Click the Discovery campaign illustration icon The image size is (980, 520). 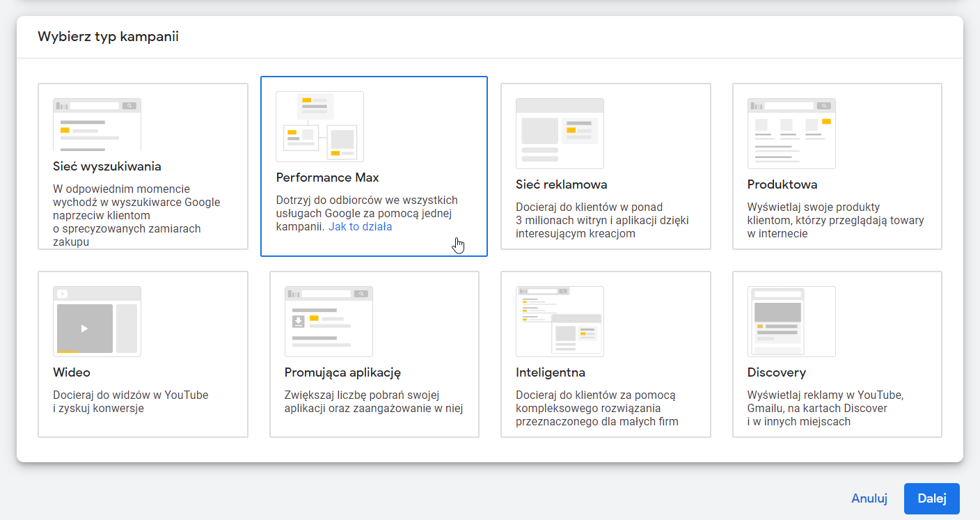coord(791,322)
